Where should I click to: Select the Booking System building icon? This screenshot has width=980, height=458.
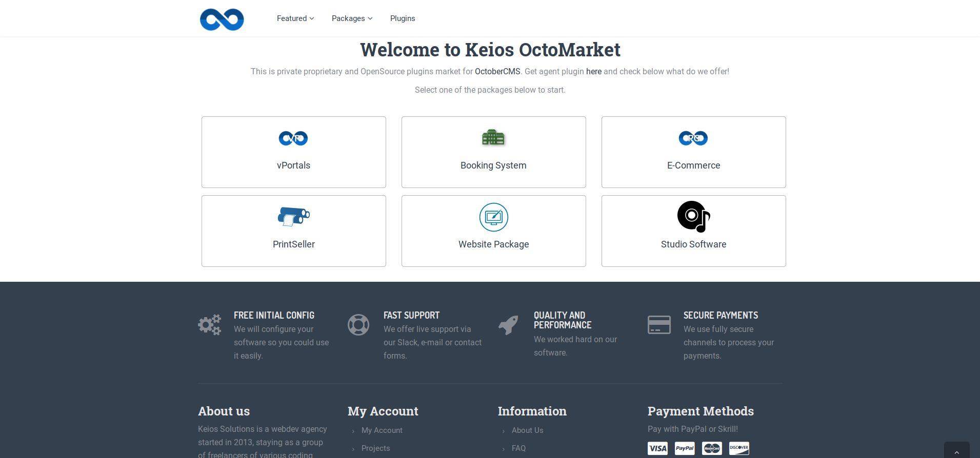click(493, 137)
